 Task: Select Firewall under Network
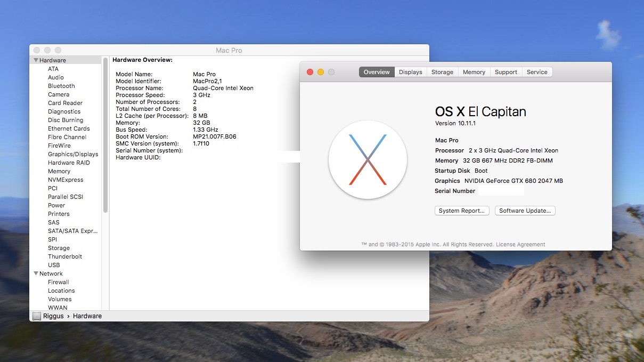pos(59,282)
